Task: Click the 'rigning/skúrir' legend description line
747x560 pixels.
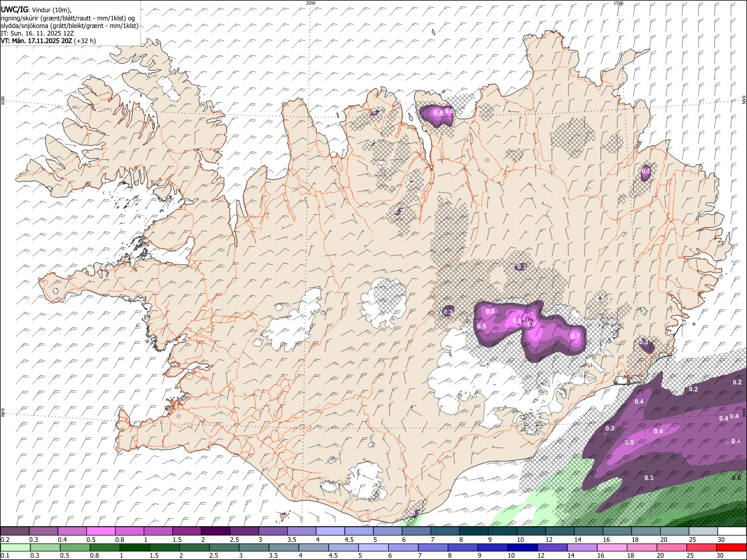Action: [x=68, y=18]
